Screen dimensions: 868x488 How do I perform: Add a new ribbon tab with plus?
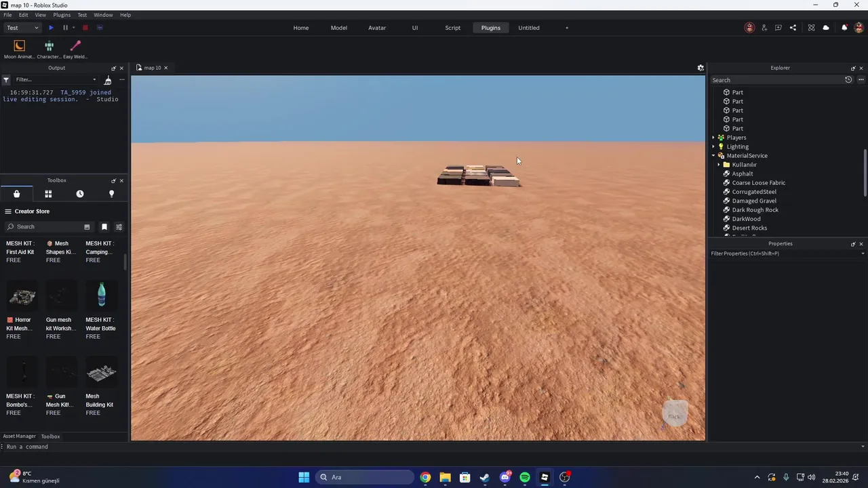567,28
